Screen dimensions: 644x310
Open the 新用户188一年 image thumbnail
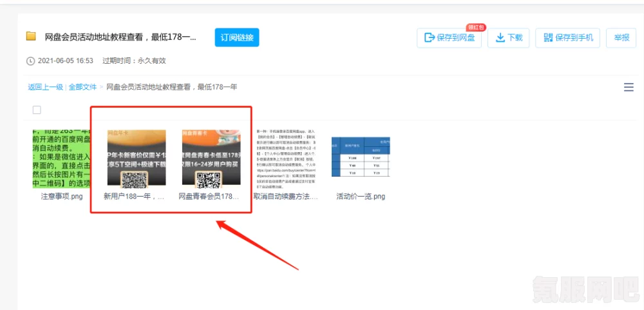pyautogui.click(x=137, y=158)
